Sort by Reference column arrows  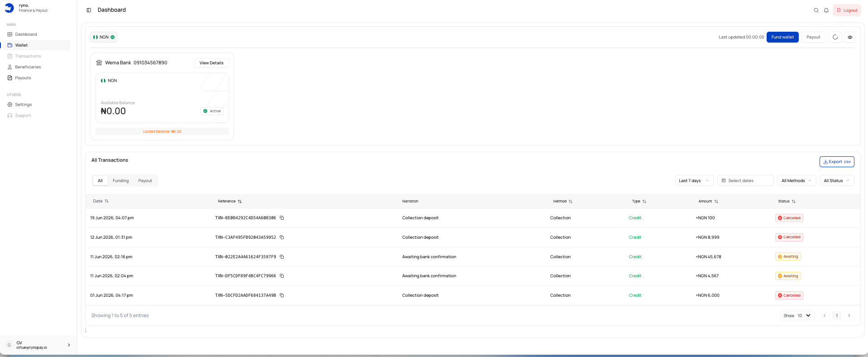[x=240, y=201]
